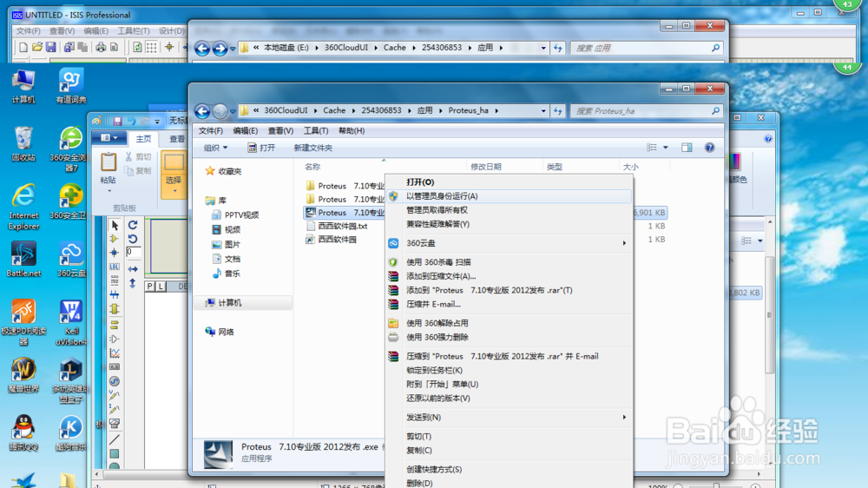Click the ISIS Redraw display icon
868x488 pixels.
[137, 48]
